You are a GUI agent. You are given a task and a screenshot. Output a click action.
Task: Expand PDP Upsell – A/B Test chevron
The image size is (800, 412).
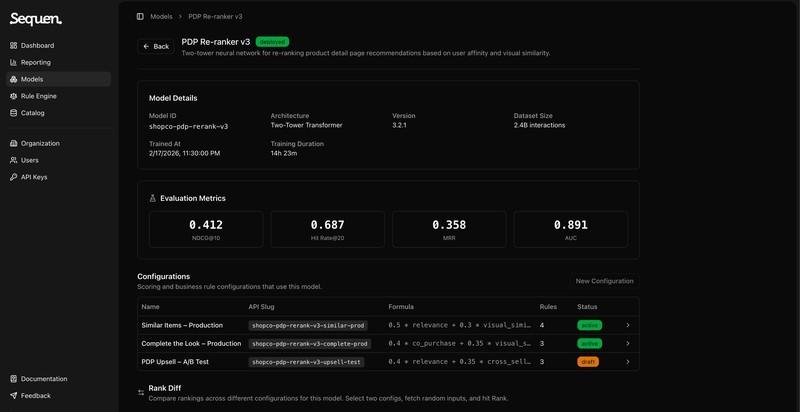click(x=627, y=361)
